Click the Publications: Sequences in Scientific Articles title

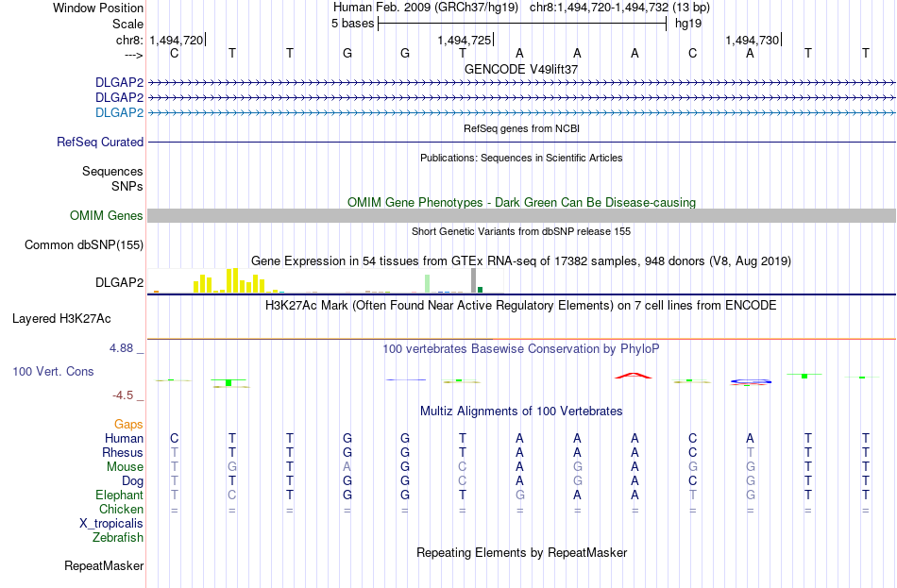[x=521, y=158]
